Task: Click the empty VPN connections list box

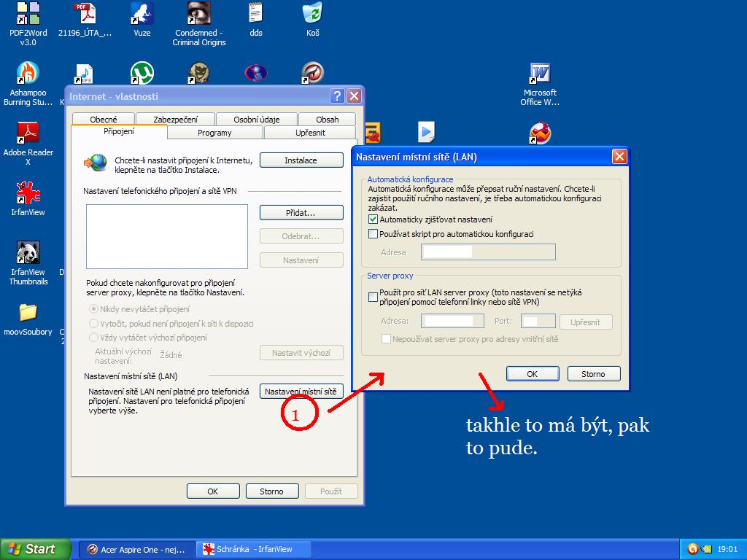Action: (167, 237)
